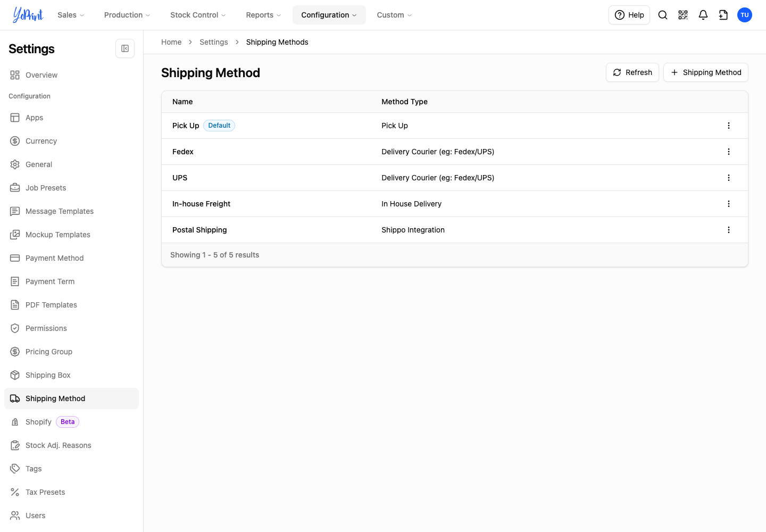766x532 pixels.
Task: Open Shopify settings in the sidebar
Action: coord(71,422)
